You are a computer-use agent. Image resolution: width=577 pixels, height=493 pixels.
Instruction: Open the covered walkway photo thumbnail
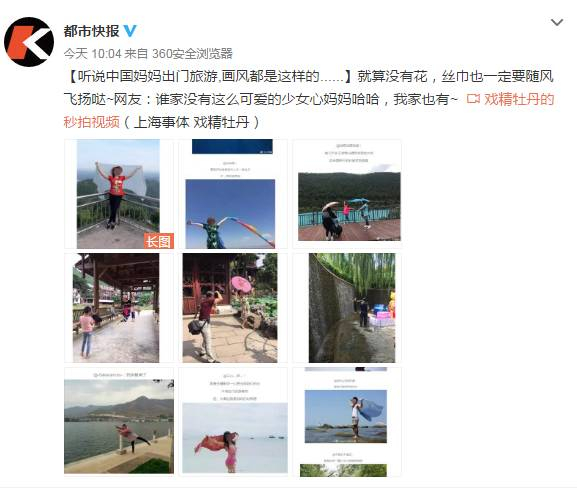119,308
